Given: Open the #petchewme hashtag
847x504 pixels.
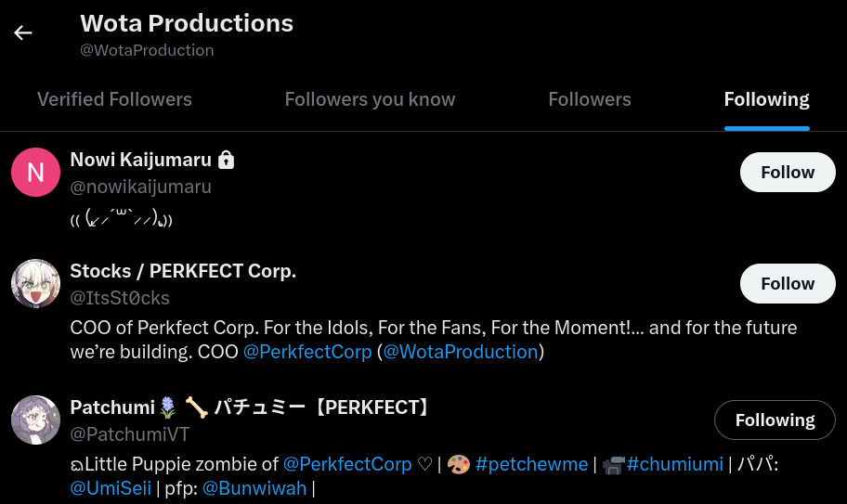Looking at the screenshot, I should (x=530, y=464).
